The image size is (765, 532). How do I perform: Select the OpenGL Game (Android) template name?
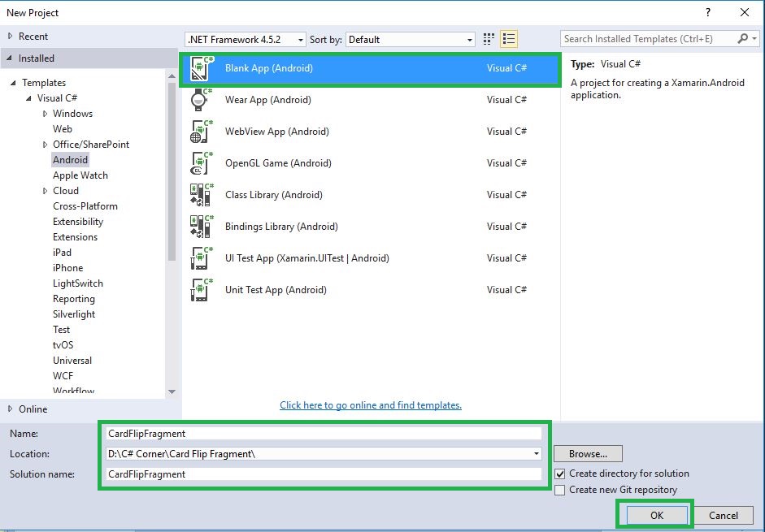[x=278, y=163]
